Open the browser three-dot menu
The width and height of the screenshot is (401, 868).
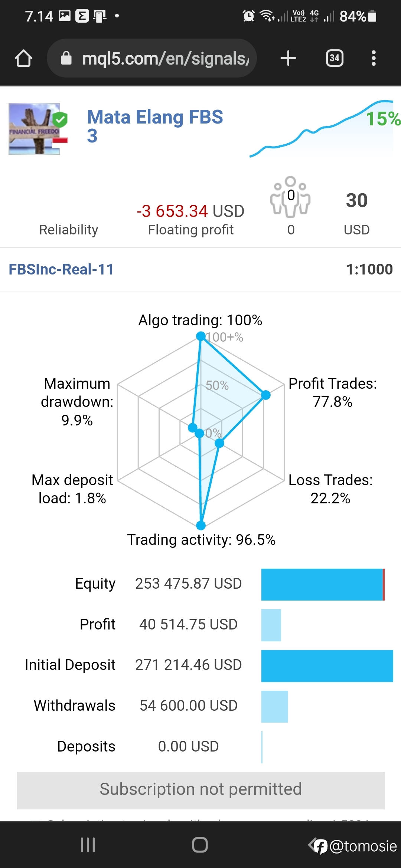[374, 58]
